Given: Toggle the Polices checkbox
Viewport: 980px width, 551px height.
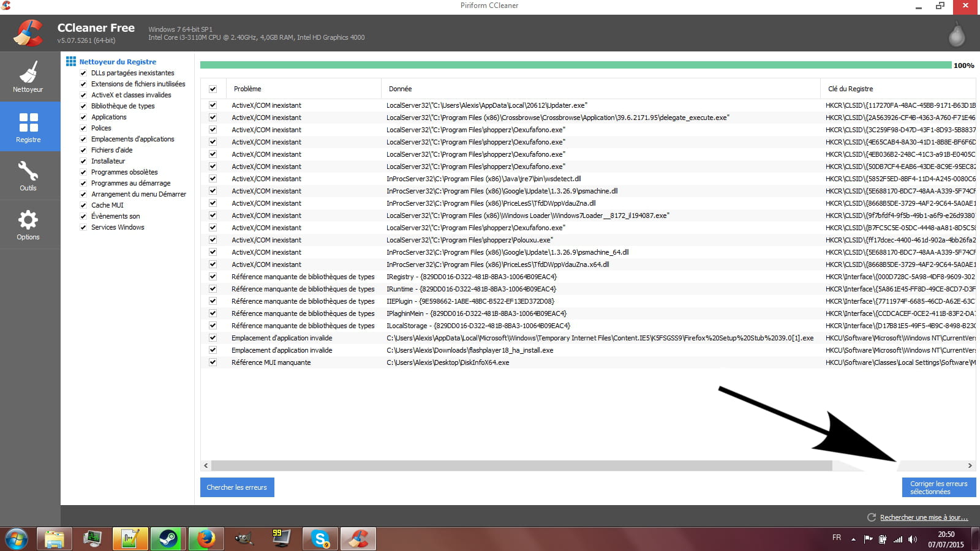Looking at the screenshot, I should point(83,128).
